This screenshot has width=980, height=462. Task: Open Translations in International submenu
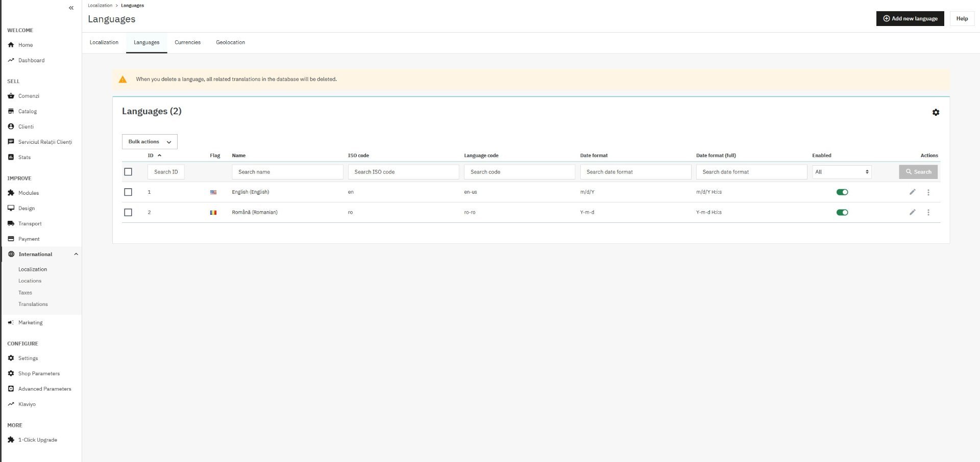pos(33,304)
